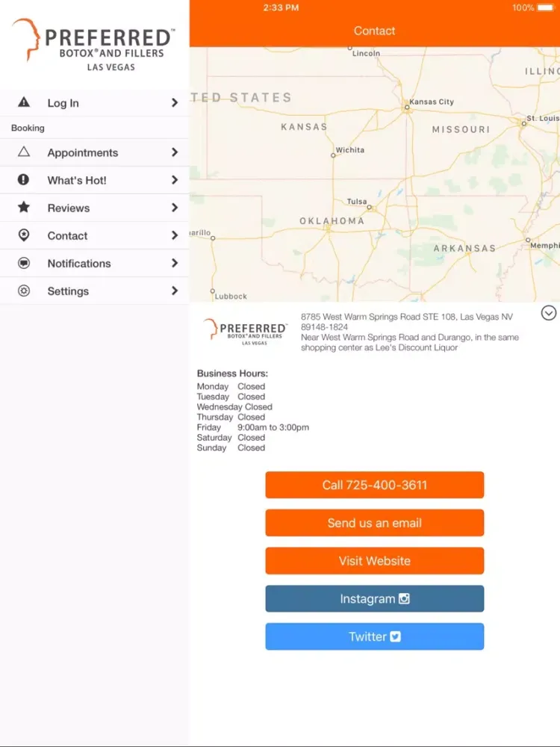Tap the Contact title in the orange header
This screenshot has height=747, width=560.
pyautogui.click(x=374, y=31)
